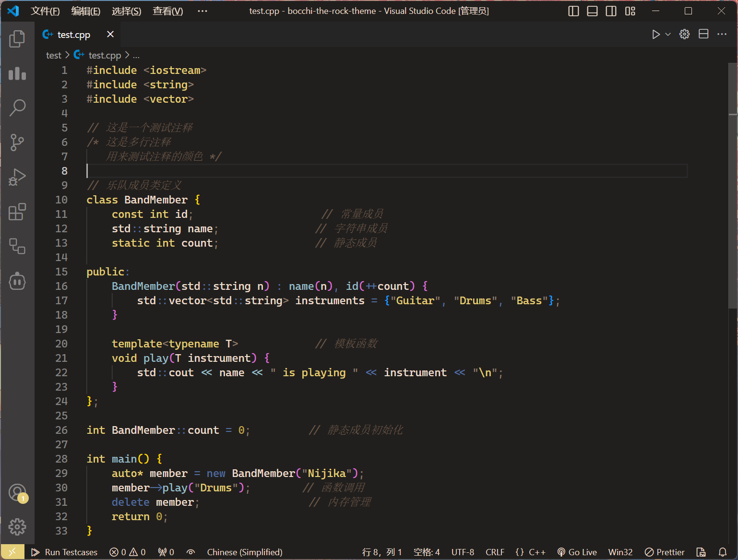Open the menu bar overflow ellipsis

pyautogui.click(x=202, y=11)
